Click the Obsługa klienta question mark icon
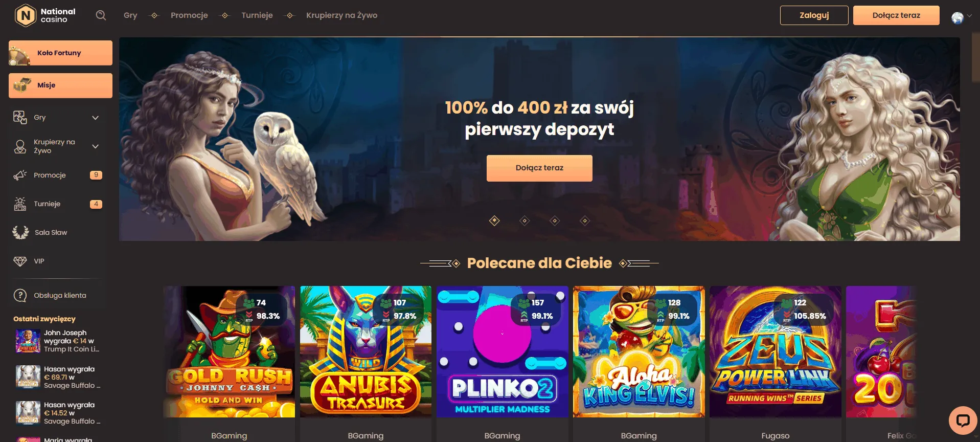This screenshot has width=980, height=442. coord(20,296)
